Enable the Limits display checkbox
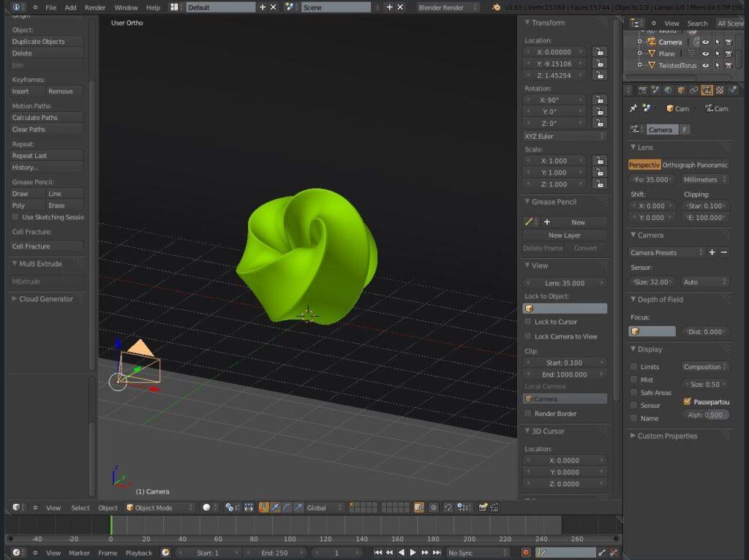 pos(634,367)
